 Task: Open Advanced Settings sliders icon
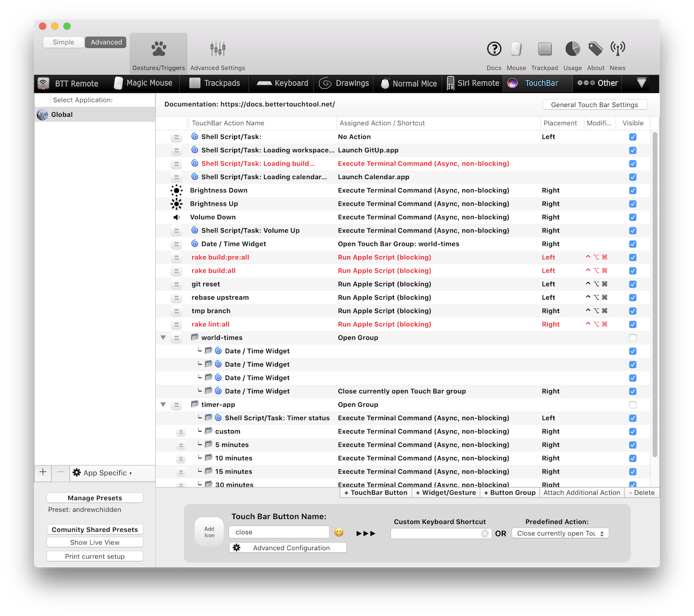217,49
